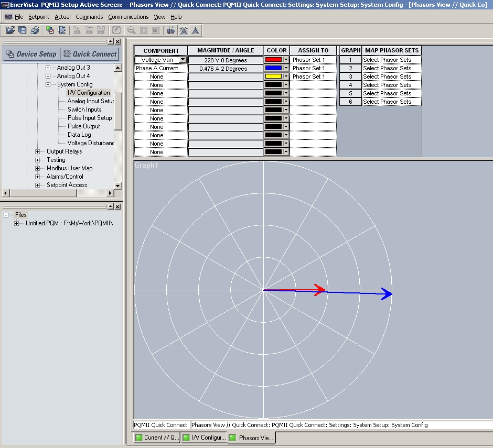Expand the Testing tree node
This screenshot has height=448, width=493.
[37, 160]
